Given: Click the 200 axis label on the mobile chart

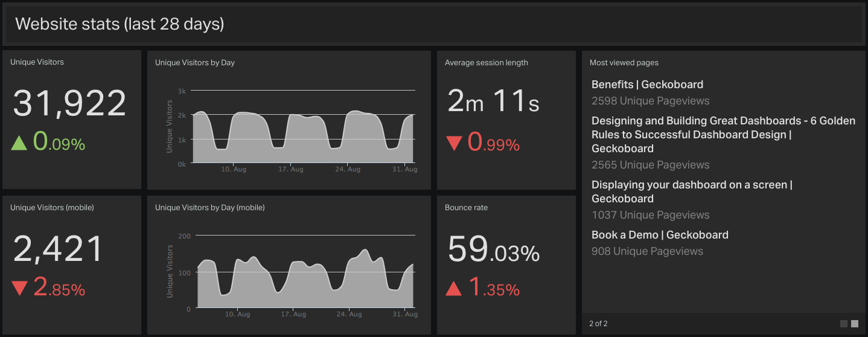Looking at the screenshot, I should (x=185, y=236).
